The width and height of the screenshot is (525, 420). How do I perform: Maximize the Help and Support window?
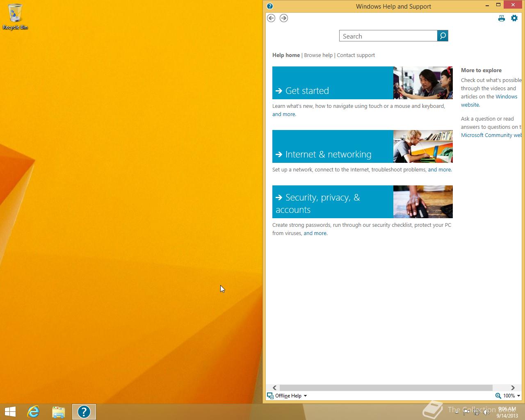click(x=498, y=5)
